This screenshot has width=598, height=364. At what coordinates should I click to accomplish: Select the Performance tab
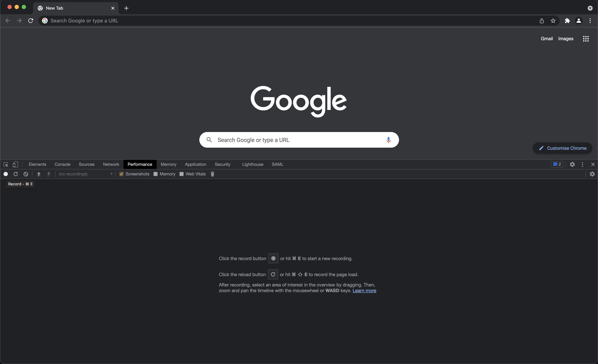click(x=140, y=164)
